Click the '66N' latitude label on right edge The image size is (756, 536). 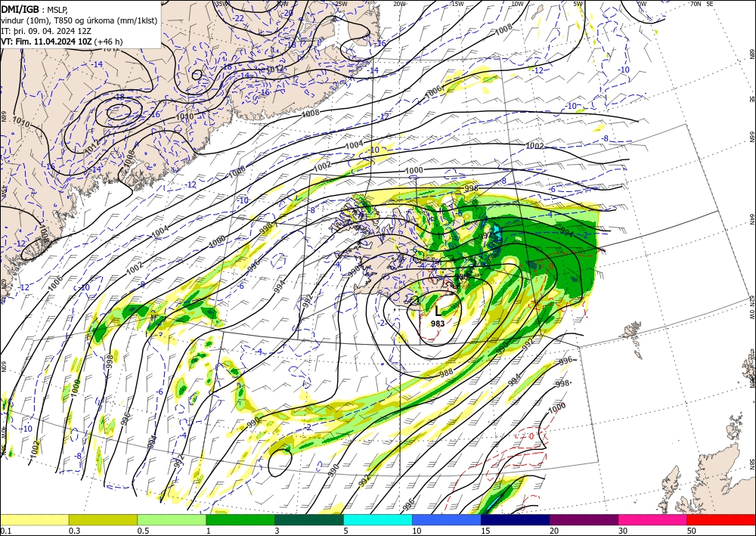point(751,138)
